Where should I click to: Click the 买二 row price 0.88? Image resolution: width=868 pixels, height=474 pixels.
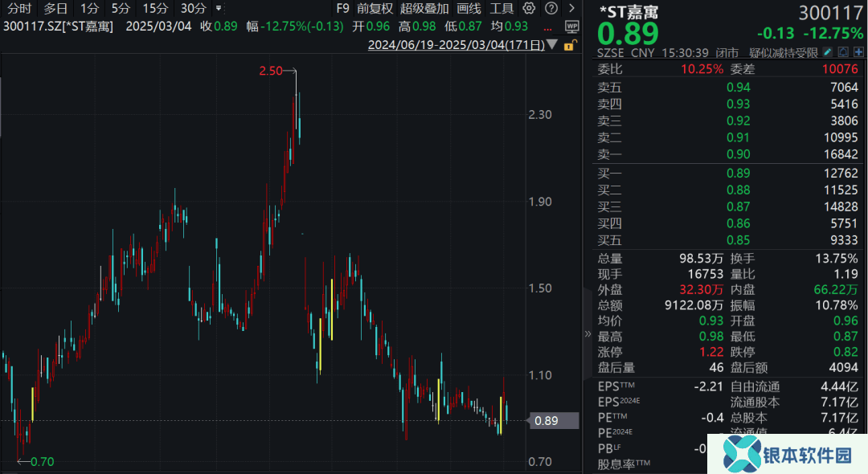tap(739, 190)
